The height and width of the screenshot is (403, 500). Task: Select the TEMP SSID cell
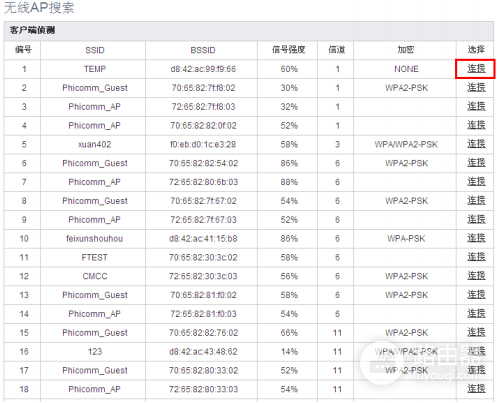coord(95,69)
